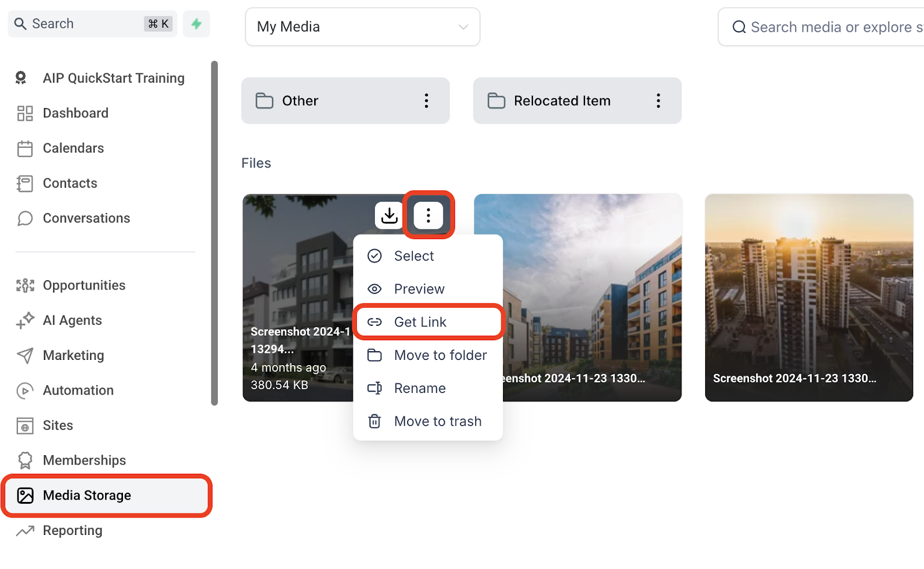Choose Select from the context menu
Image resolution: width=924 pixels, height=569 pixels.
[428, 256]
